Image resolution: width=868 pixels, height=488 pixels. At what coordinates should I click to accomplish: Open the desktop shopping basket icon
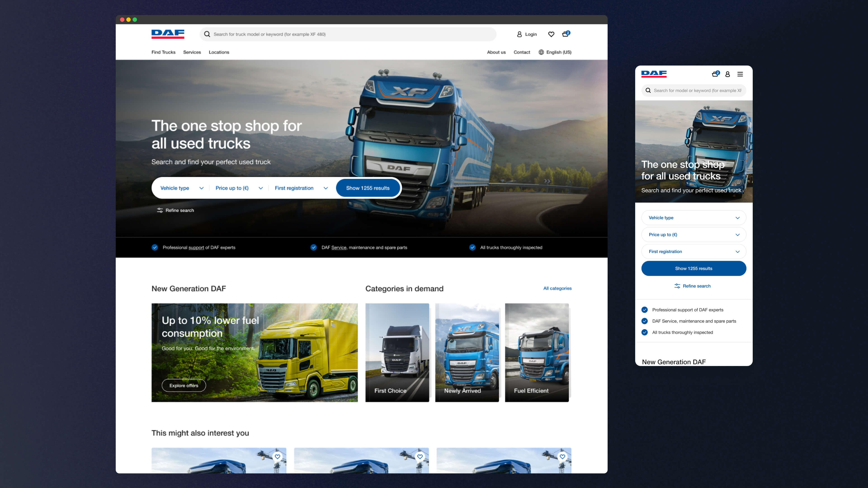[x=565, y=34]
